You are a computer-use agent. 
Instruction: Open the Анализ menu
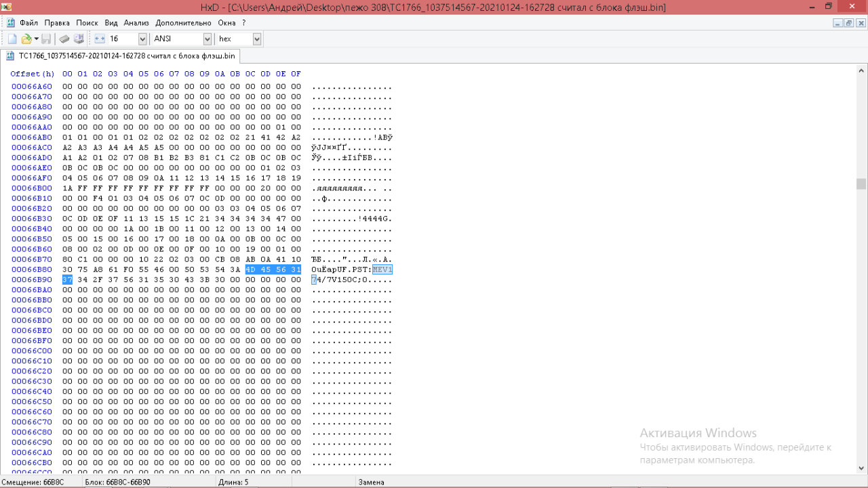pyautogui.click(x=136, y=22)
